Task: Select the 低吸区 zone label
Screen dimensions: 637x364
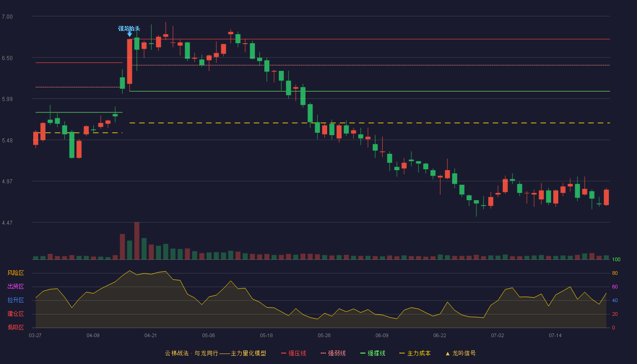Action: click(15, 328)
